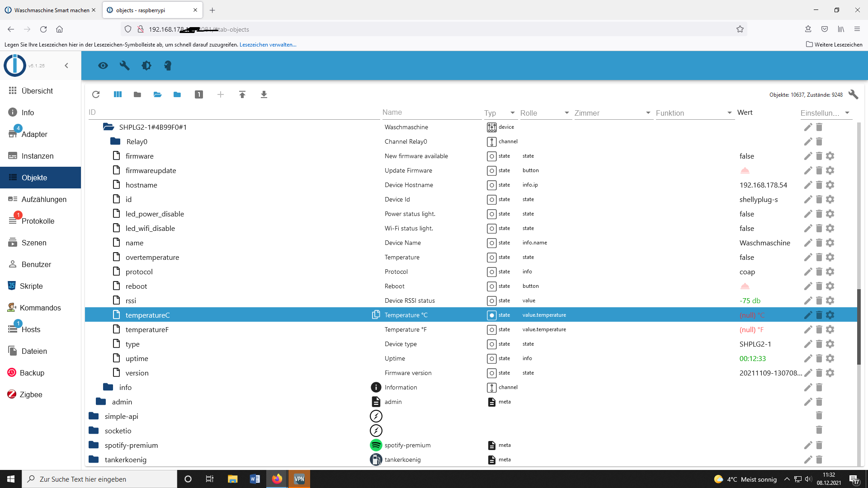Collapse all folders in objects toolbar
The width and height of the screenshot is (868, 488).
point(137,94)
